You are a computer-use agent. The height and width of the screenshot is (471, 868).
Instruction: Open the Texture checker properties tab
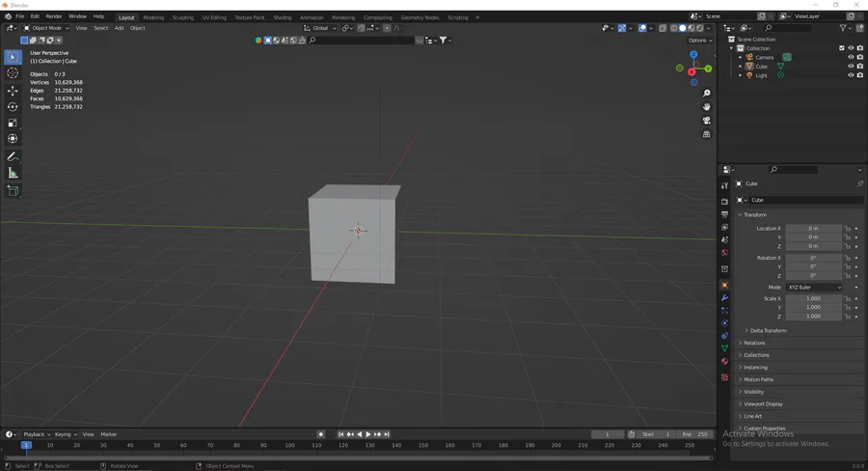[724, 377]
